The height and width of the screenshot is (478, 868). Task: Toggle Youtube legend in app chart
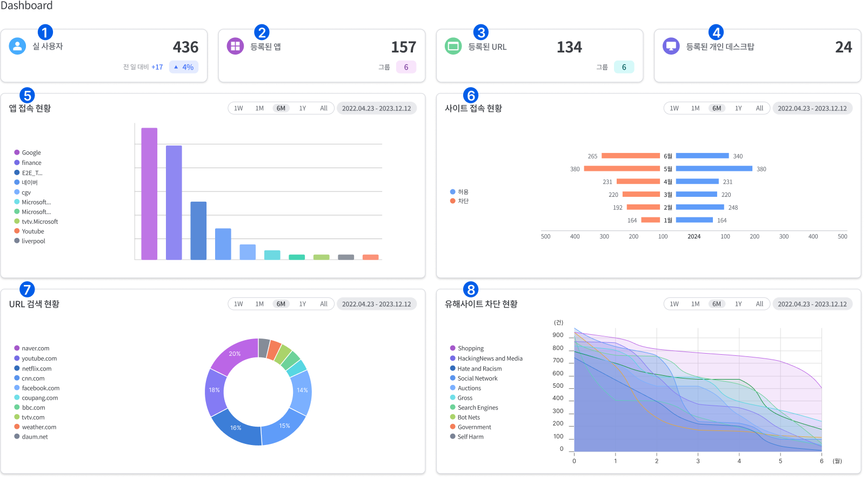(x=29, y=231)
